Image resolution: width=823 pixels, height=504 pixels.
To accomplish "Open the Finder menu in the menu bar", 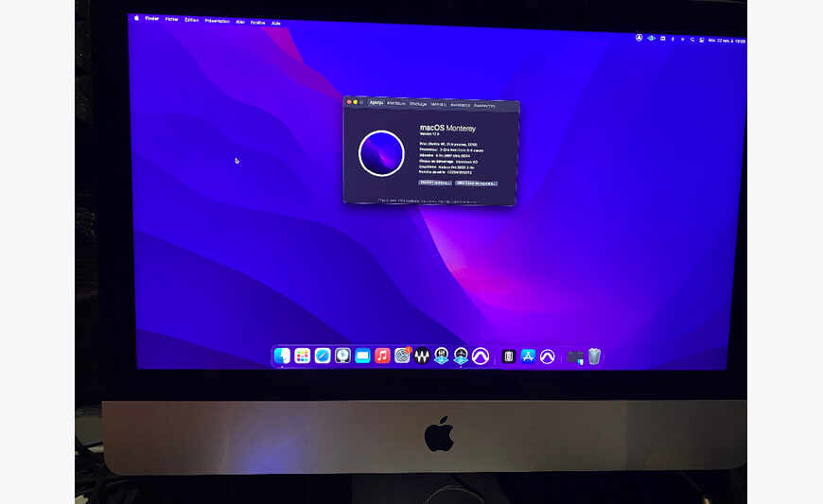I will click(151, 18).
